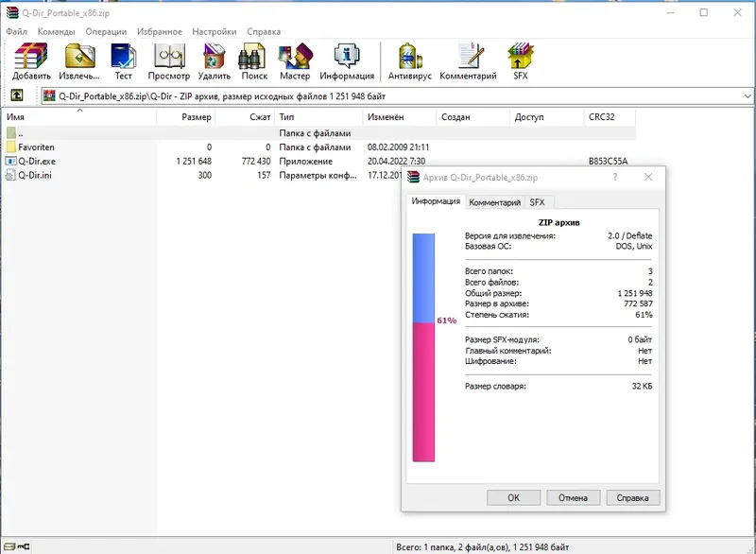Click the Favoriten folder icon
Screen dimensions: 756x554
point(11,147)
